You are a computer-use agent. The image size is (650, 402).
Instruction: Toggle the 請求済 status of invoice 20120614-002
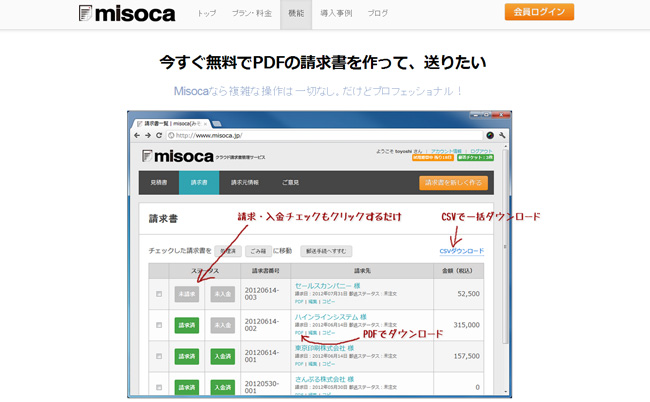coord(187,325)
